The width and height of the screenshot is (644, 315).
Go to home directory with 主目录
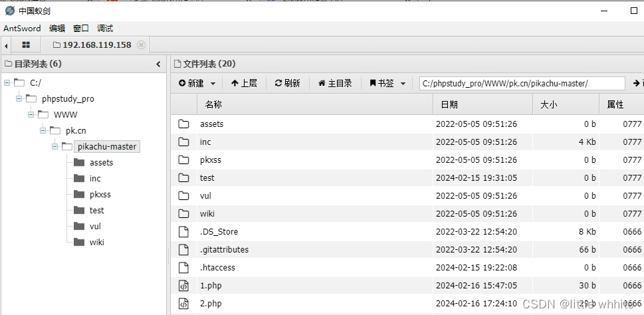coord(335,83)
